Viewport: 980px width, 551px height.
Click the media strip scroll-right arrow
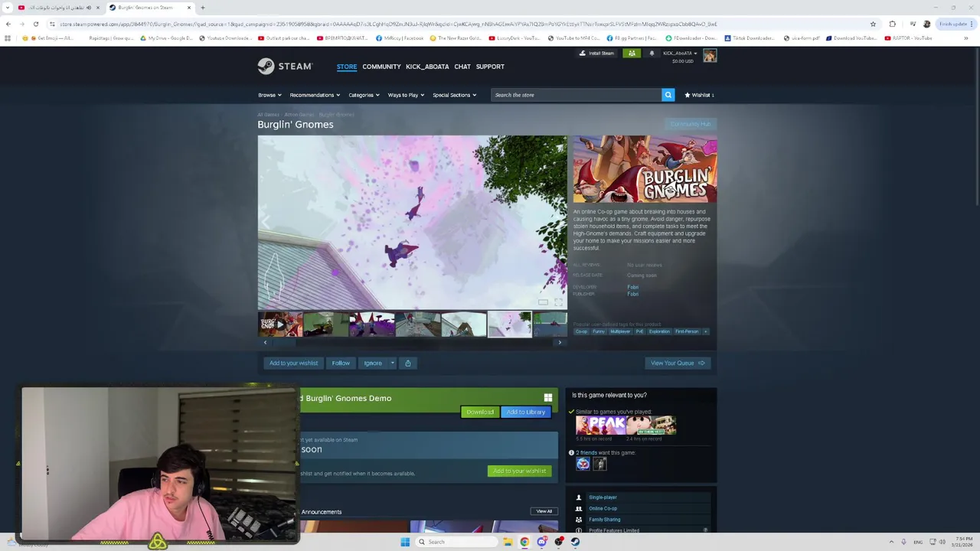560,342
